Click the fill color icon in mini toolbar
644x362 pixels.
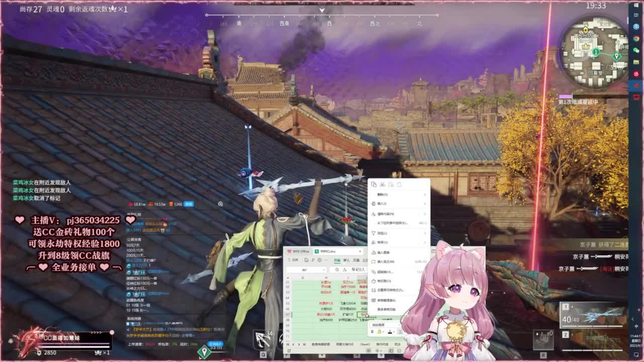pyautogui.click(x=379, y=332)
